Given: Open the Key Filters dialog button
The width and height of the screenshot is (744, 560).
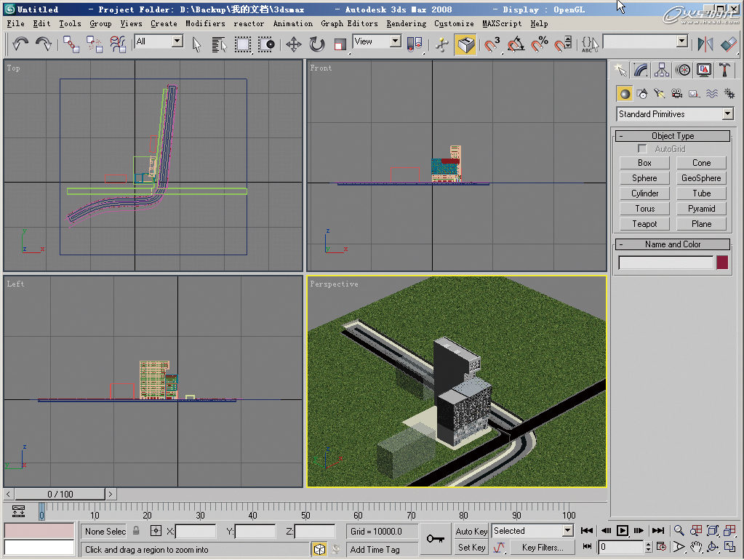Looking at the screenshot, I should coord(542,548).
